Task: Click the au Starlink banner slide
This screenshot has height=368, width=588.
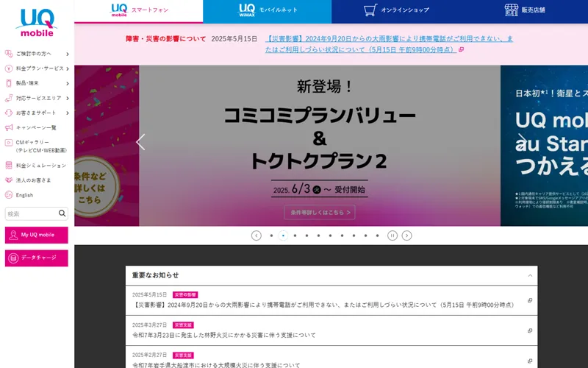Action: coord(544,146)
